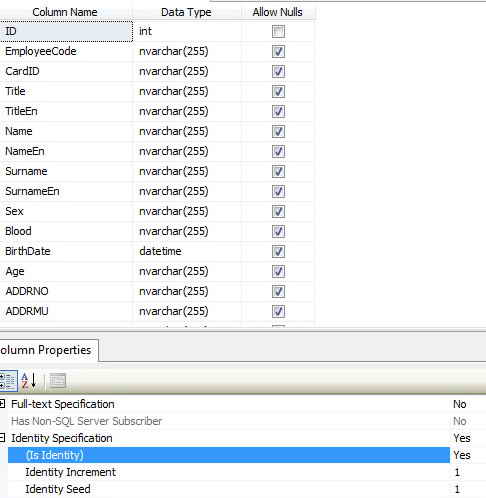The image size is (486, 498).
Task: Toggle Allow Nulls for BirthDate column
Action: [x=278, y=252]
